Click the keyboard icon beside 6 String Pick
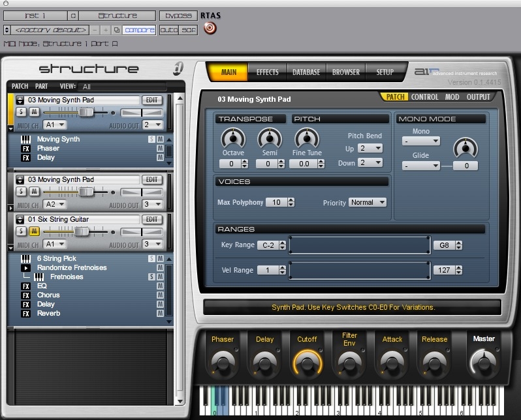 click(x=25, y=259)
